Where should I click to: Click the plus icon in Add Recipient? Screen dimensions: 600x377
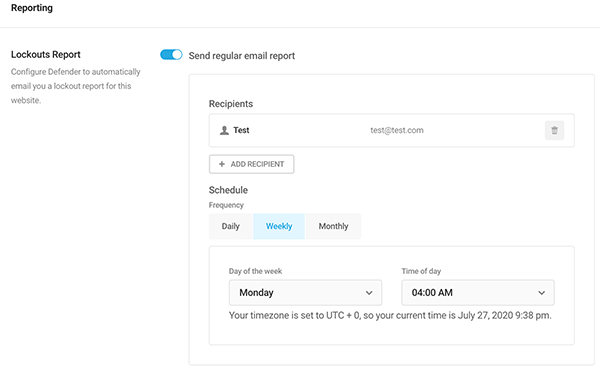(222, 164)
